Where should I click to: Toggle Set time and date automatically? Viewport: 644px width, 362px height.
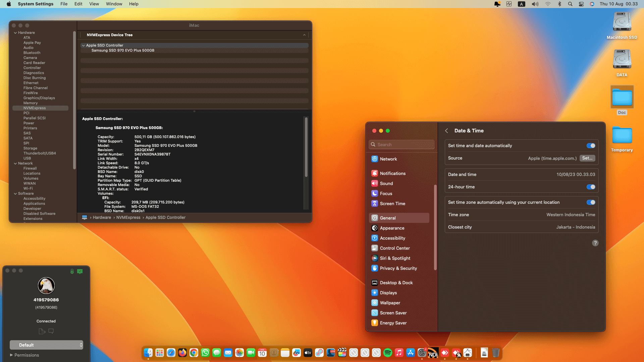point(591,145)
